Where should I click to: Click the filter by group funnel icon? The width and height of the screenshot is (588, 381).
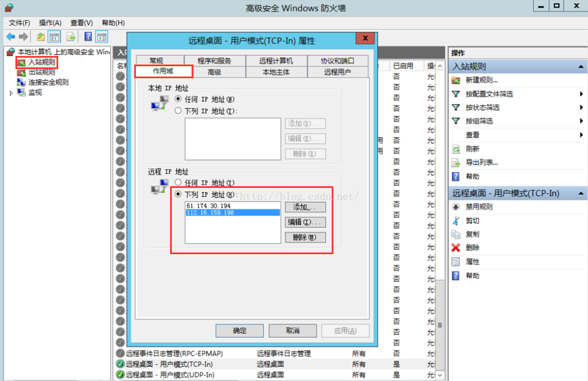pyautogui.click(x=456, y=121)
